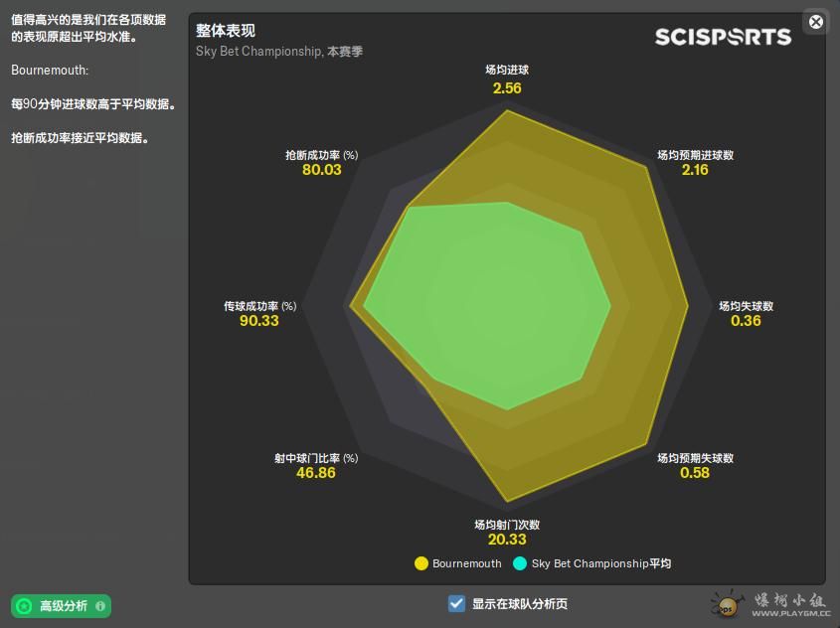Viewport: 840px width, 628px height.
Task: Click the 场均射门次数 axis label
Action: coord(507,524)
